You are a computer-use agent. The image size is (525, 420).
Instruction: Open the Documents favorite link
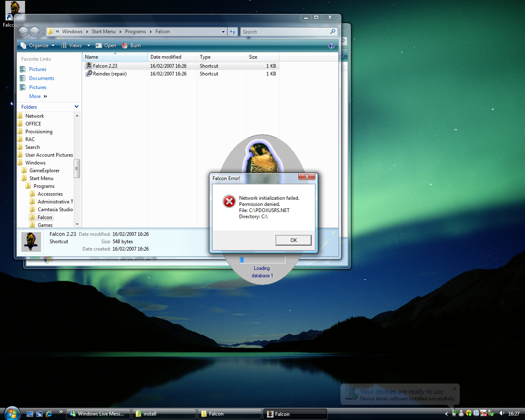(41, 78)
